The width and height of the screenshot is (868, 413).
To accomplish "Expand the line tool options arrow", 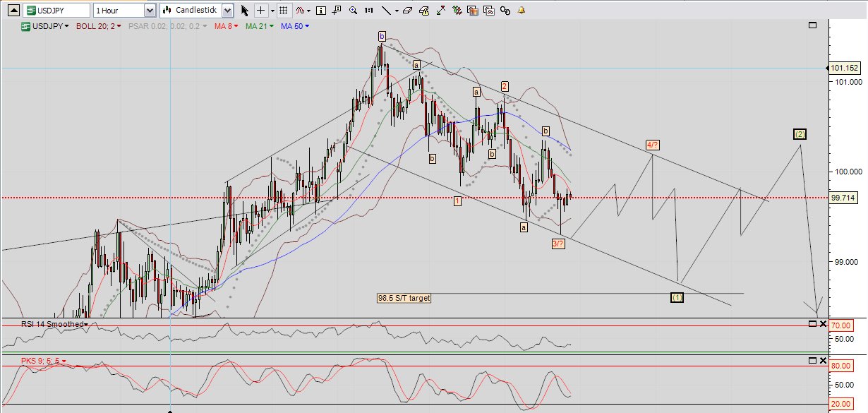I will tap(397, 11).
